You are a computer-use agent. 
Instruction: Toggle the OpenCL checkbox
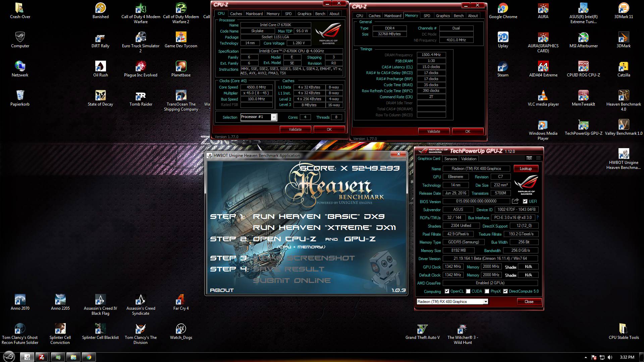coord(447,291)
